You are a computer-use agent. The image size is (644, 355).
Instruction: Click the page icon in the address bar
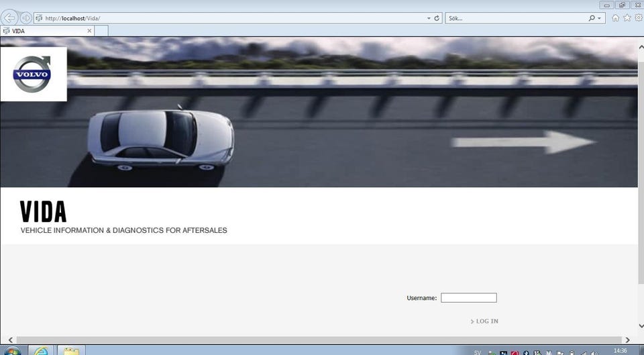39,18
